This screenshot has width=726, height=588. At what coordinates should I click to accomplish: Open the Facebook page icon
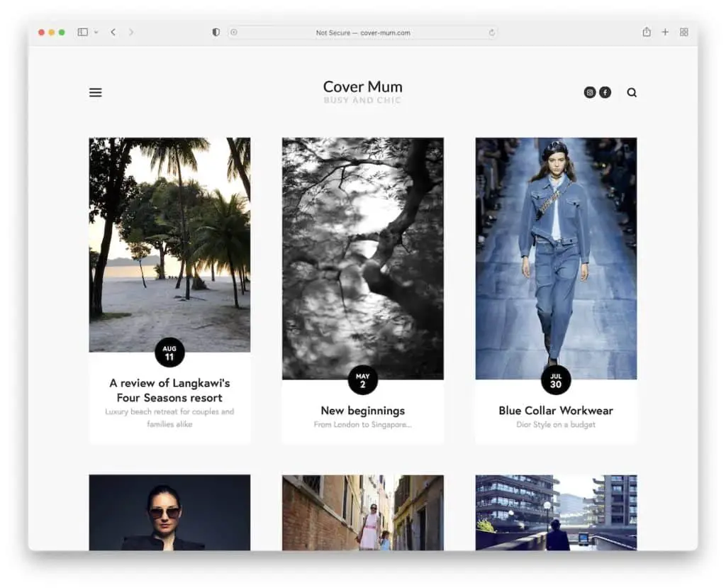tap(605, 92)
